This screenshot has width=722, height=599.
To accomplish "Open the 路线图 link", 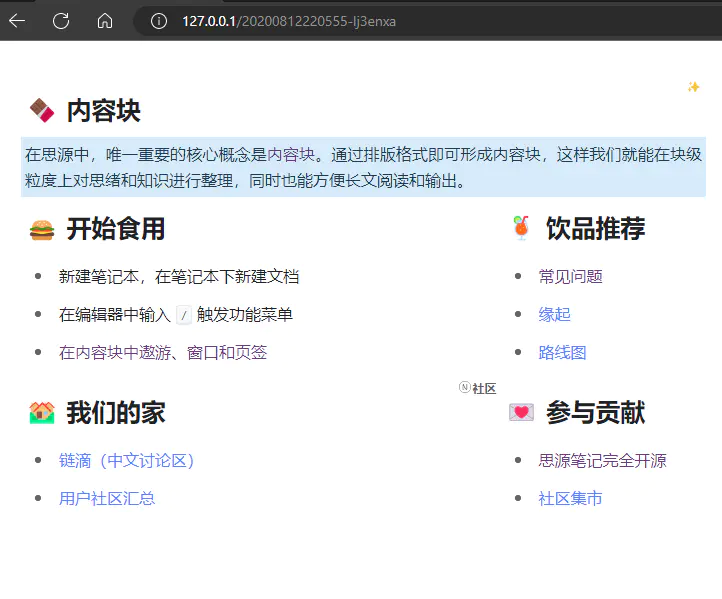I will coord(562,353).
